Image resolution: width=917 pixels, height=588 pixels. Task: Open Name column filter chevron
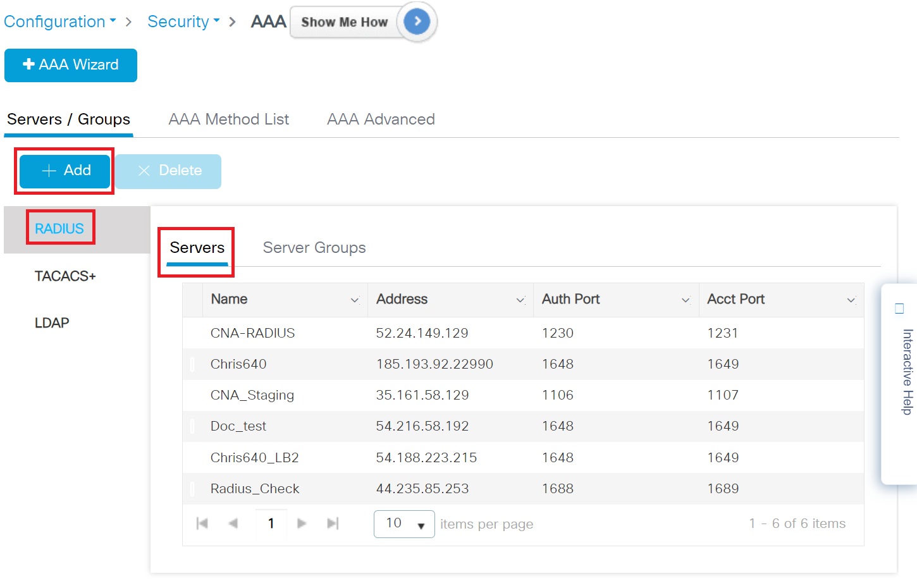(355, 300)
